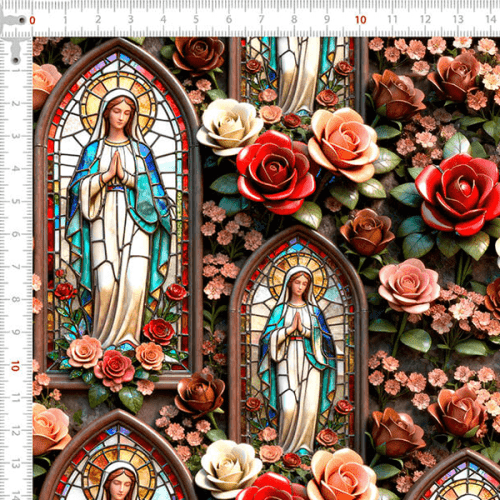Click the number 7 on the left ruler
Screen dimensions: 500x500
[x=15, y=267]
